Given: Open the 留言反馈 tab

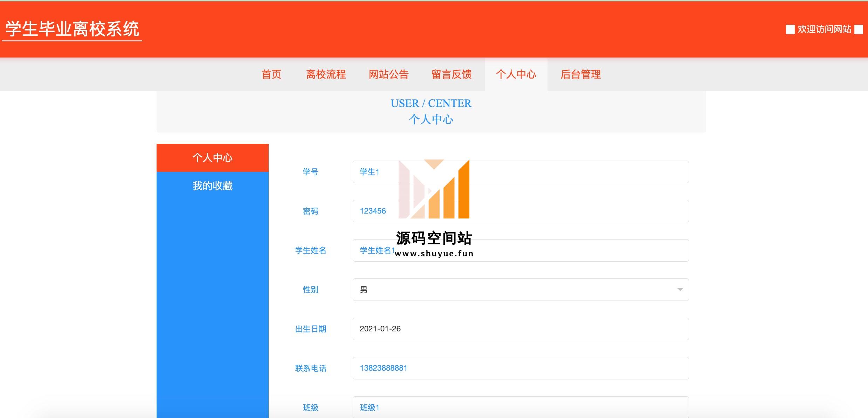Looking at the screenshot, I should pos(451,74).
